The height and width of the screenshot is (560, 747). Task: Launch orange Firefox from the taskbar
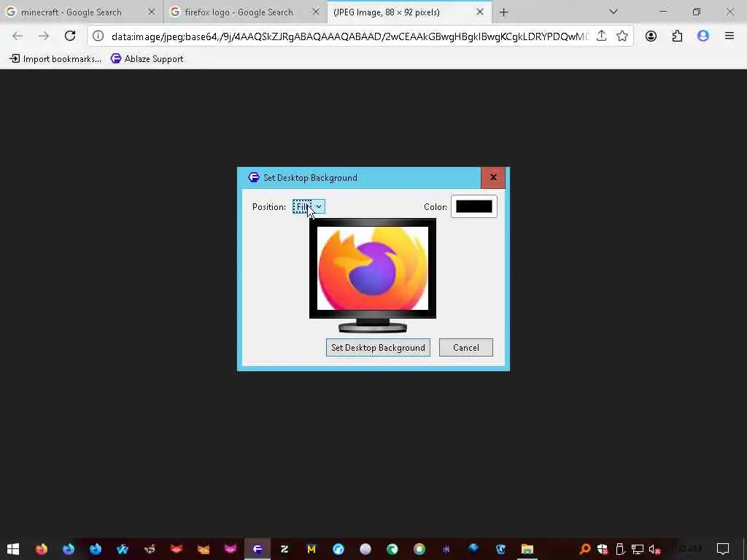click(x=42, y=549)
